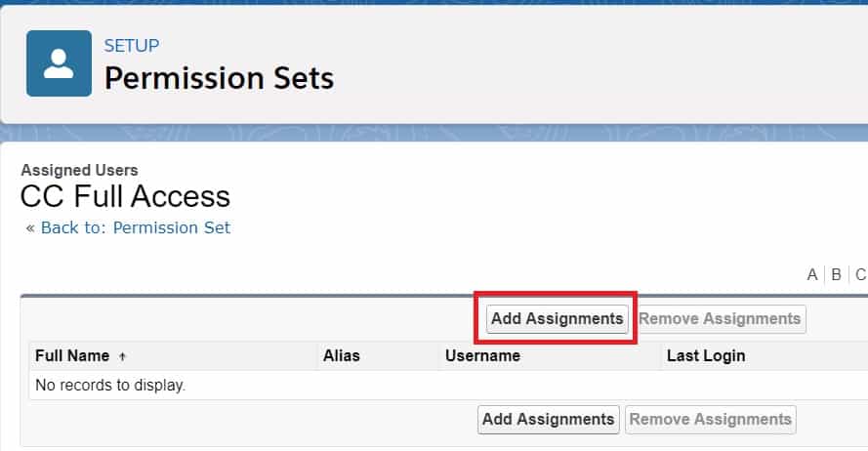The image size is (868, 451).
Task: Click the CC Full Access heading
Action: coord(125,196)
